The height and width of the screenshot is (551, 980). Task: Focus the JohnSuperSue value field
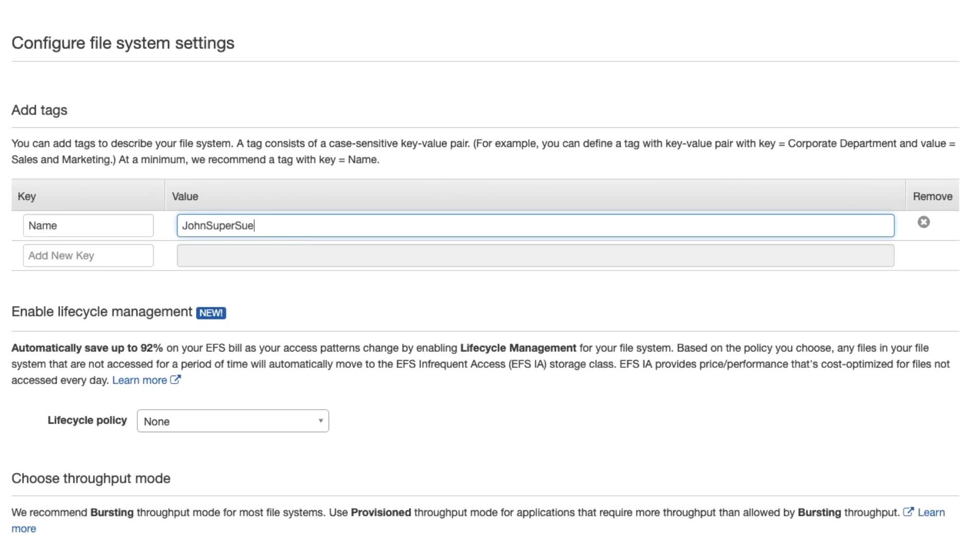(535, 226)
